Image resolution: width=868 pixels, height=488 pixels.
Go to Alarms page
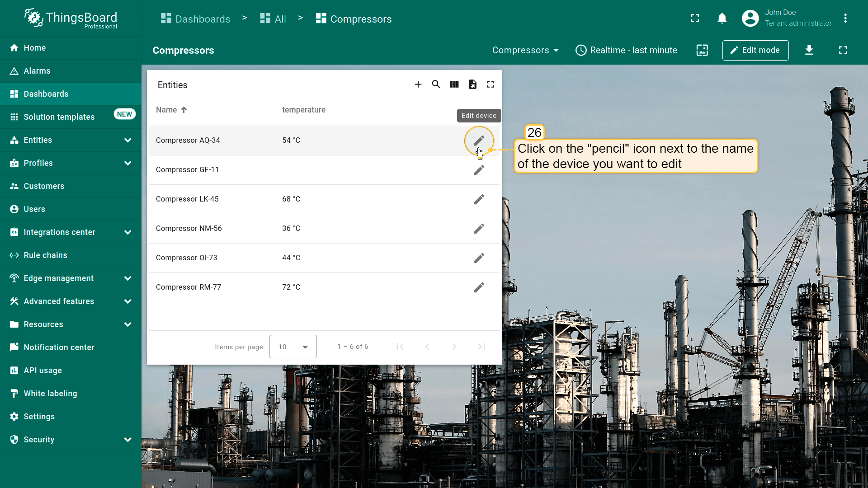pos(37,71)
